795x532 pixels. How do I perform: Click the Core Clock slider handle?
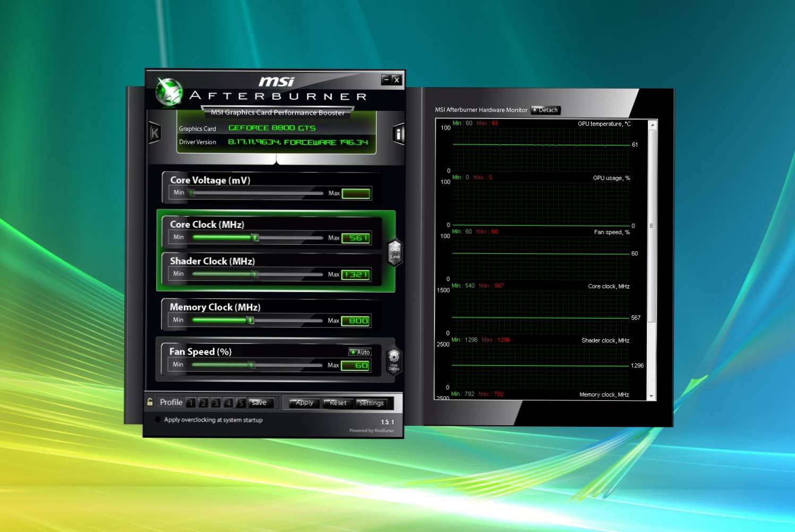click(255, 237)
